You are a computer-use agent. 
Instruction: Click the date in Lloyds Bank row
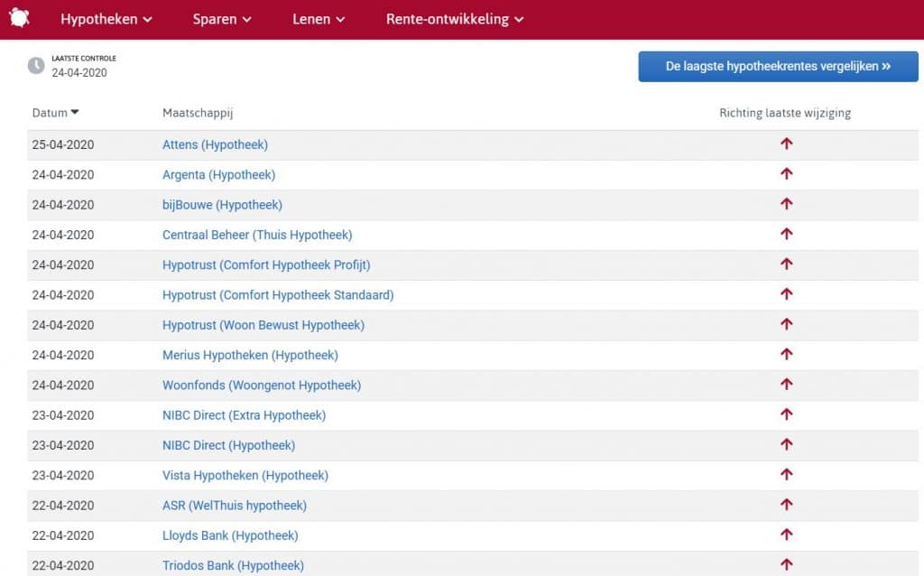[x=63, y=535]
